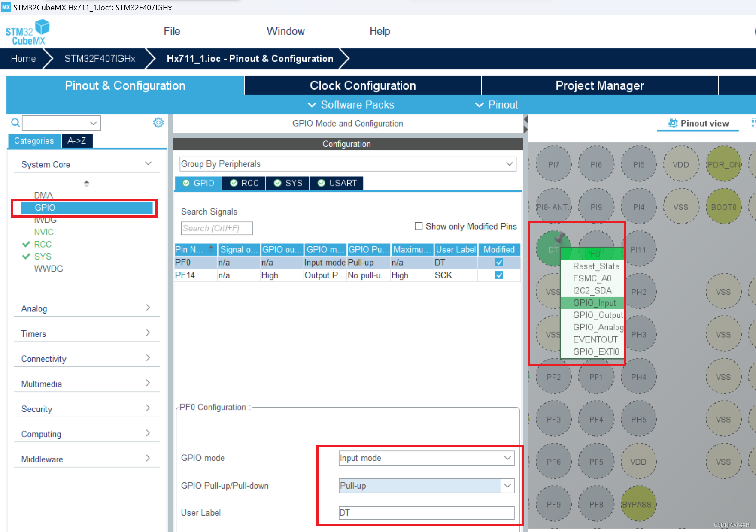The image size is (756, 532).
Task: Select the PF3 pin in pinout view
Action: coord(554,420)
